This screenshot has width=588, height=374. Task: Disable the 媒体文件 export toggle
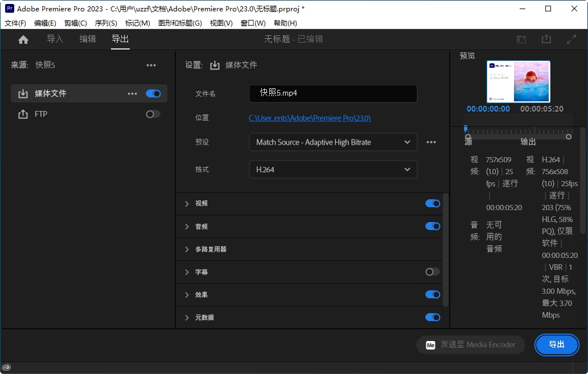(153, 93)
